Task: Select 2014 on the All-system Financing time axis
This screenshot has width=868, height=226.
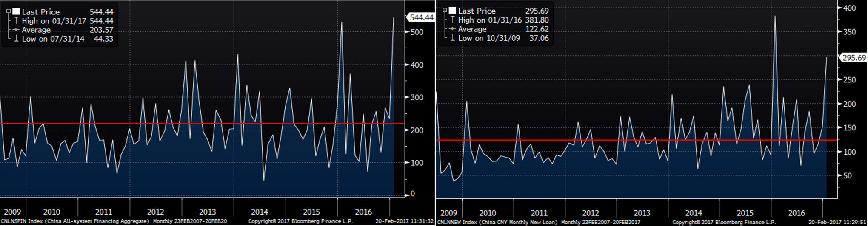Action: click(259, 212)
